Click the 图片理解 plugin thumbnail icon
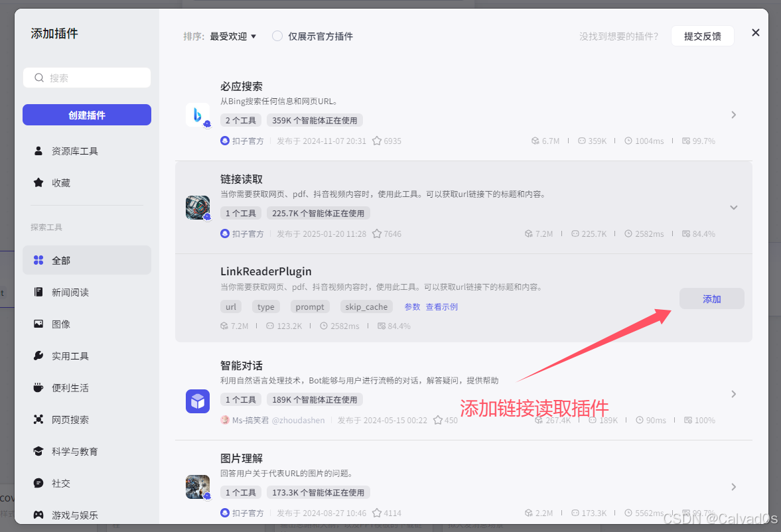Screen dimensions: 781x532 coord(198,487)
